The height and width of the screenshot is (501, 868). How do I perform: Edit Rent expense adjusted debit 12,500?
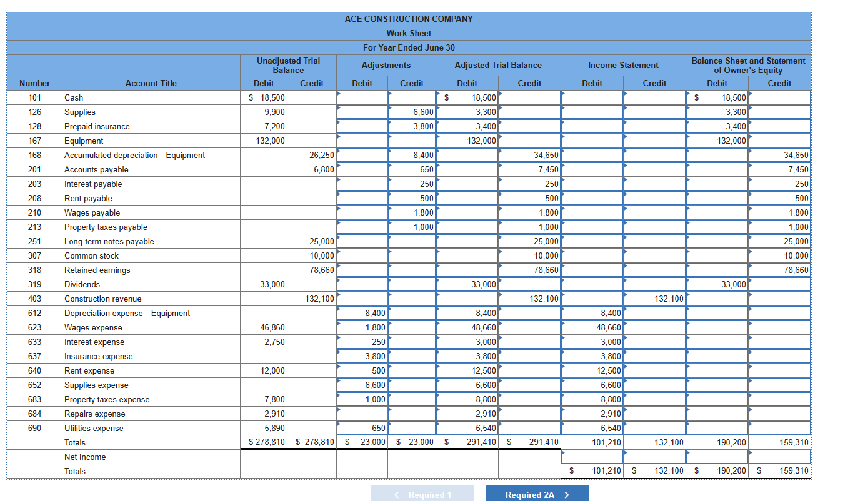(x=467, y=370)
